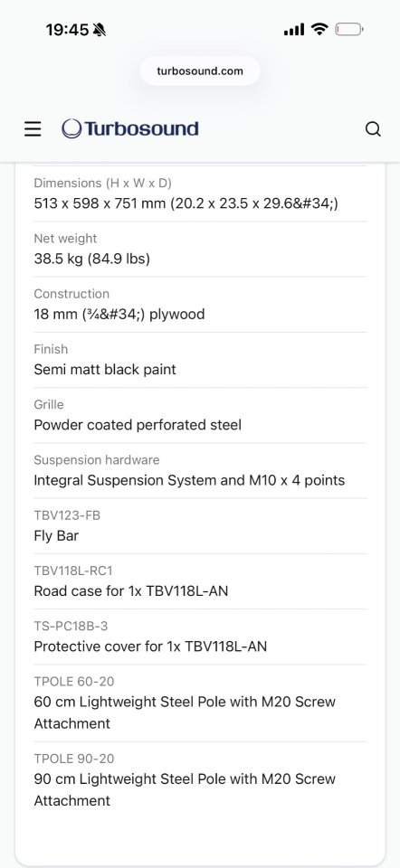Tap the cellular signal bars icon

tap(294, 29)
